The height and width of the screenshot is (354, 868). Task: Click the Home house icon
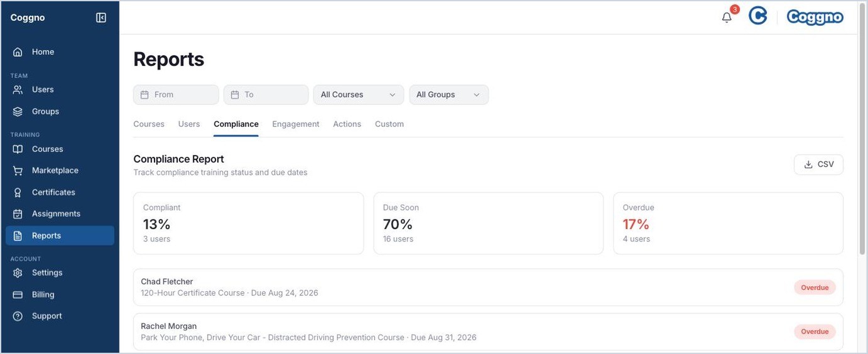click(18, 52)
